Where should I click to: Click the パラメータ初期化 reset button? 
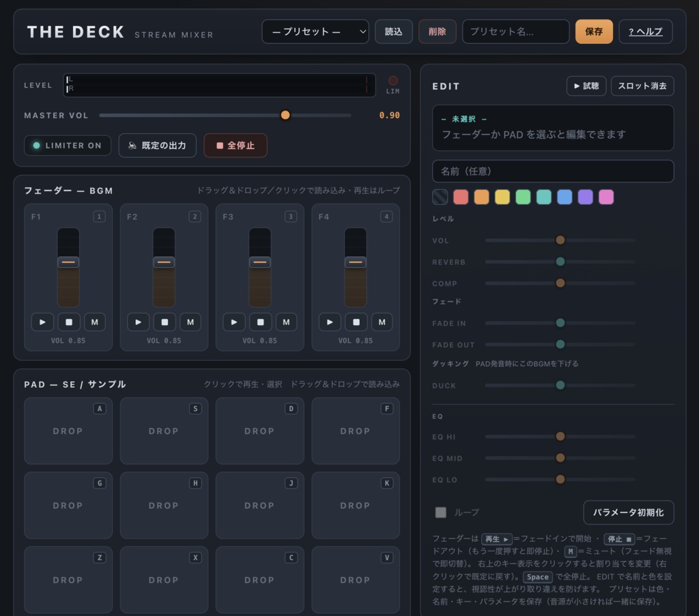point(629,512)
